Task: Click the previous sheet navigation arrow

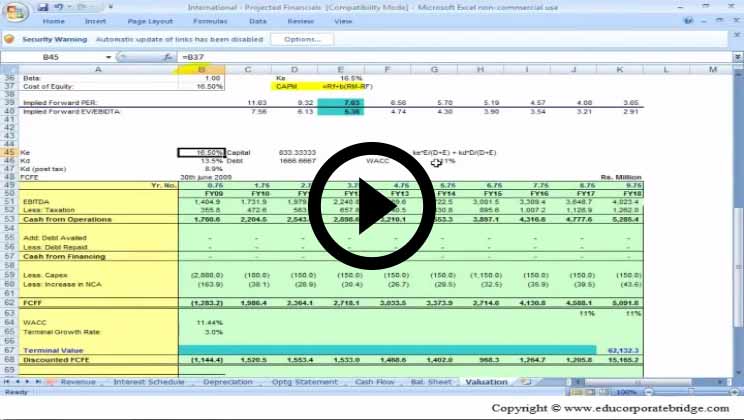Action: 17,382
